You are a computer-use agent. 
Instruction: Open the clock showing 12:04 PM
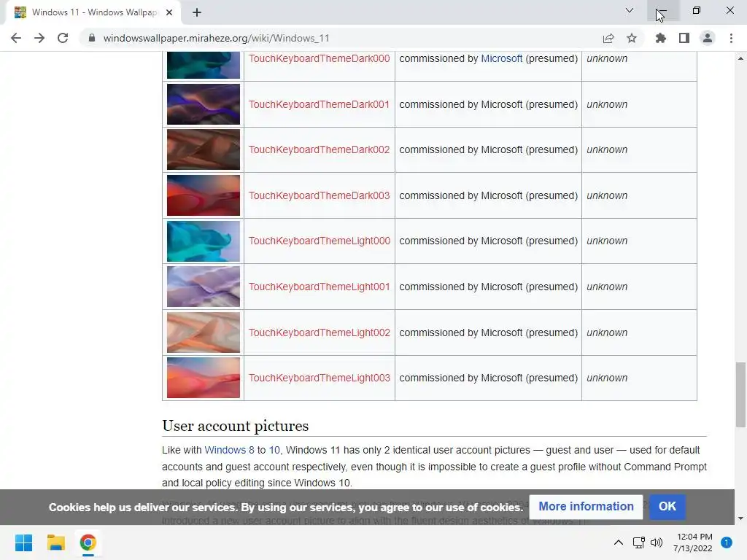[x=693, y=542]
